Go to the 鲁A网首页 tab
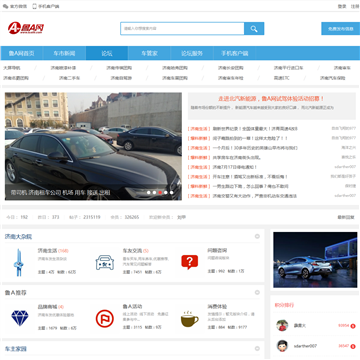The height and width of the screenshot is (360, 360). (x=21, y=53)
